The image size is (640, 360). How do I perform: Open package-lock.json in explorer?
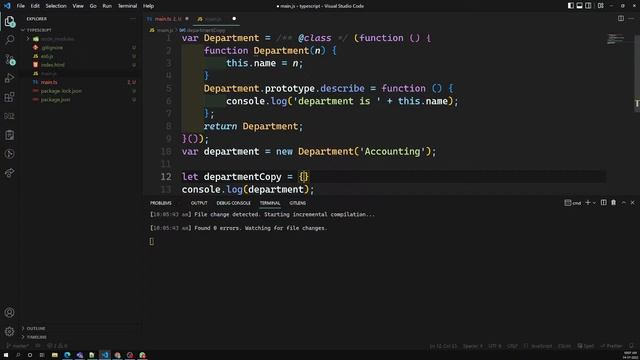point(81,91)
